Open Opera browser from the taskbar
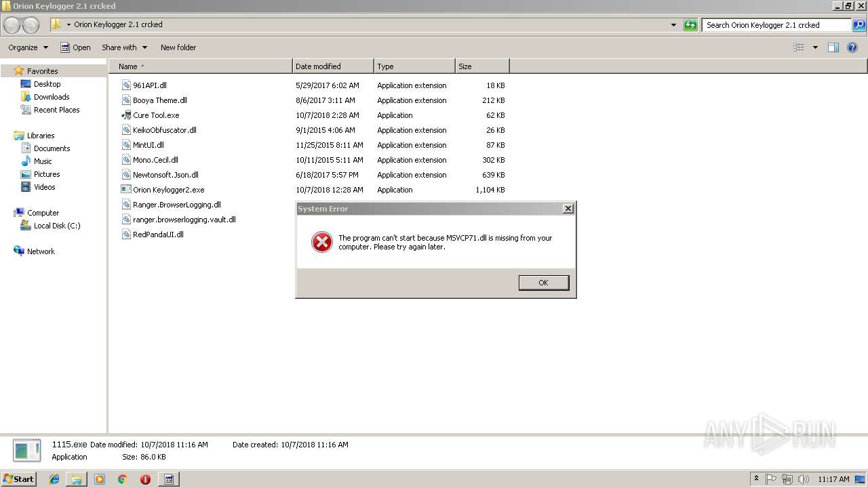The image size is (868, 488). coord(145,479)
